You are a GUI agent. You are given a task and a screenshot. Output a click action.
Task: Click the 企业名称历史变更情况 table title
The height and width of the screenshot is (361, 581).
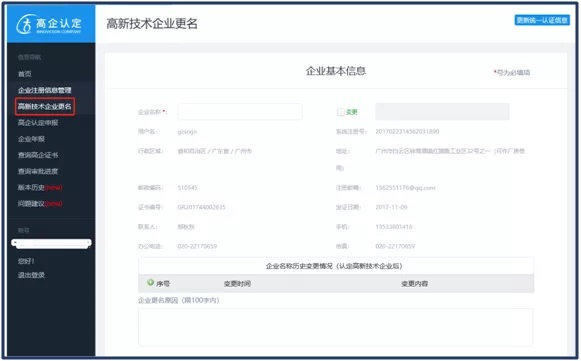[334, 266]
